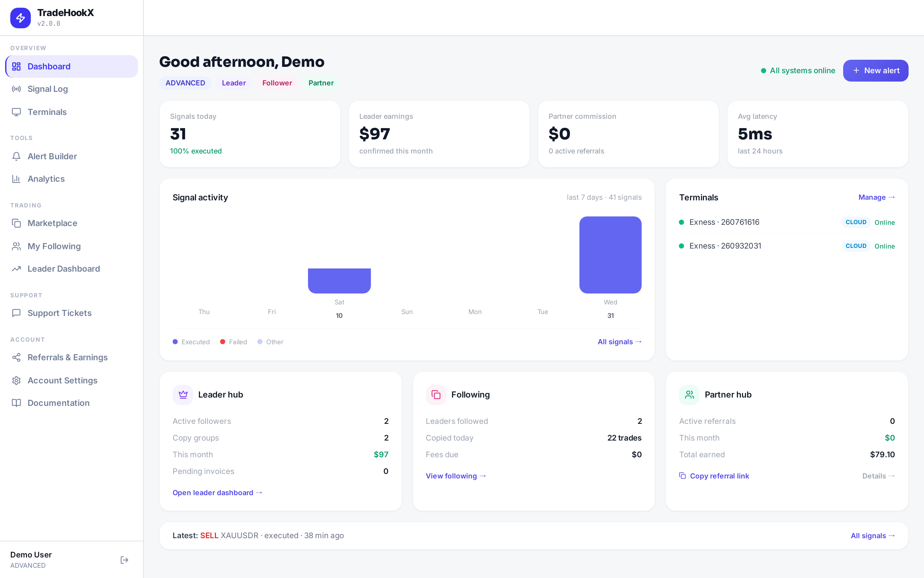Open Marketplace from the Trading section
Viewport: 924px width, 578px height.
[72, 223]
